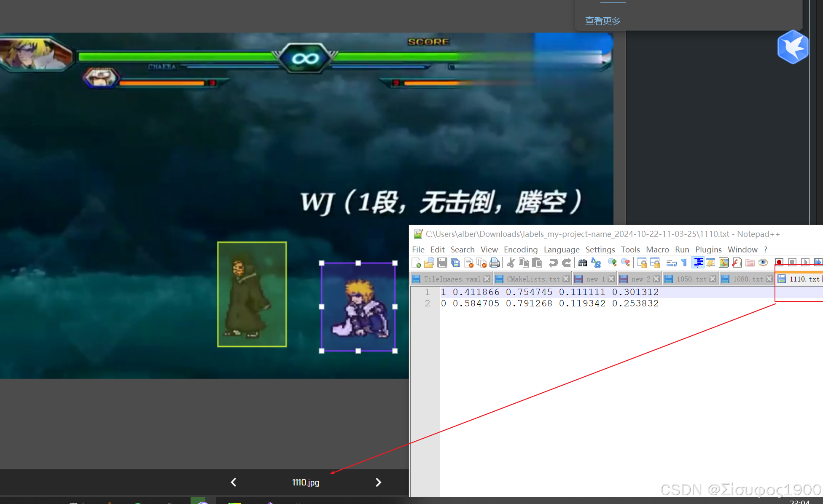Go to previous image with left arrow
The width and height of the screenshot is (823, 504).
(234, 483)
